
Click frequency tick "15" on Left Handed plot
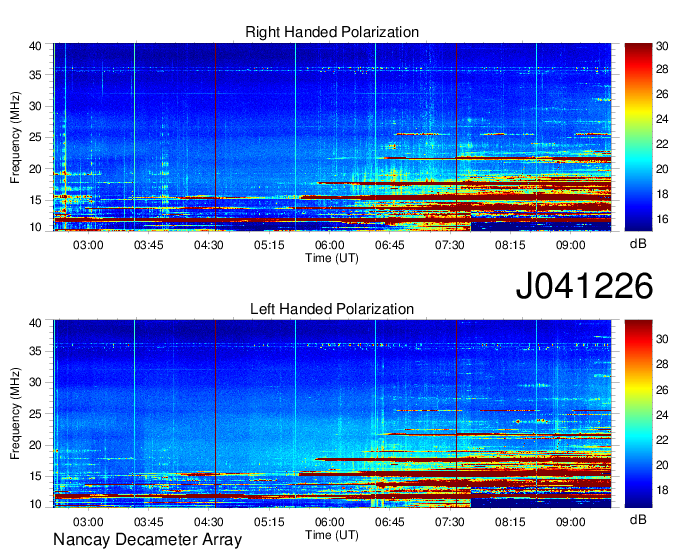[x=35, y=477]
